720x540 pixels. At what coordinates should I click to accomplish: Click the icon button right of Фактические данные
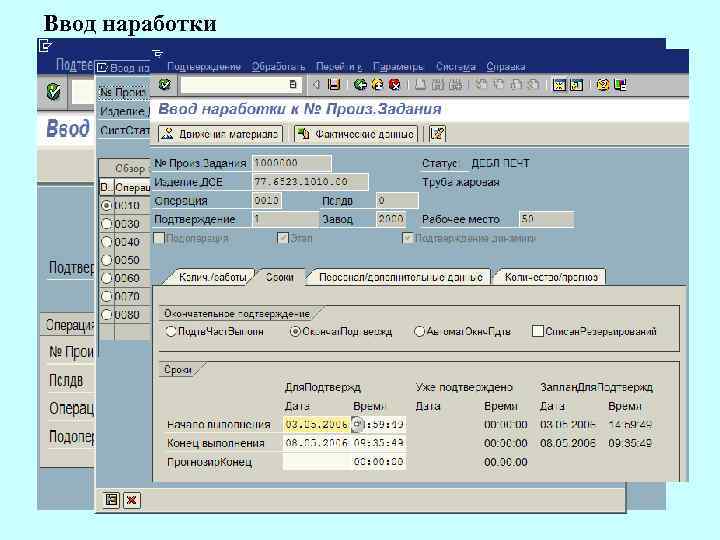(x=438, y=134)
